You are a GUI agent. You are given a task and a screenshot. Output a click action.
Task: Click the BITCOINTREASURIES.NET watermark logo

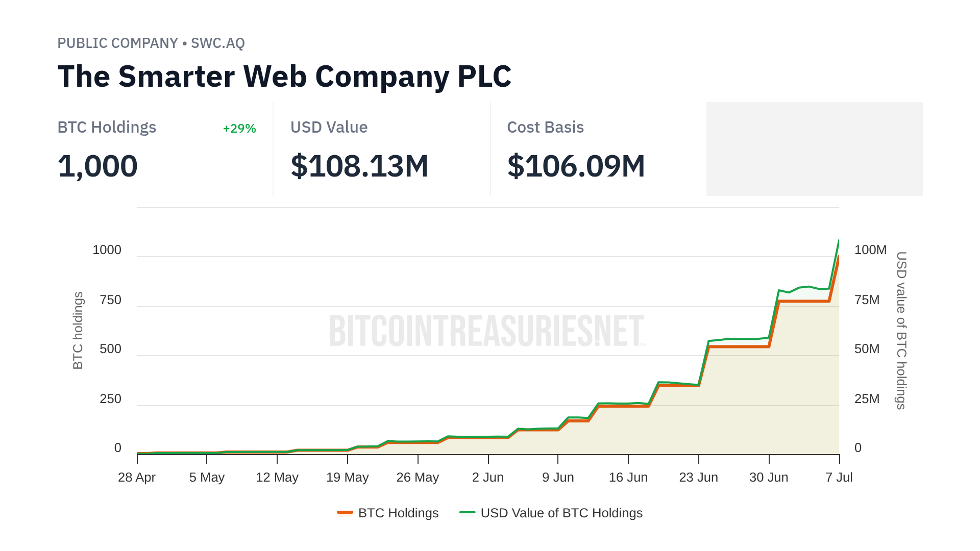(487, 331)
